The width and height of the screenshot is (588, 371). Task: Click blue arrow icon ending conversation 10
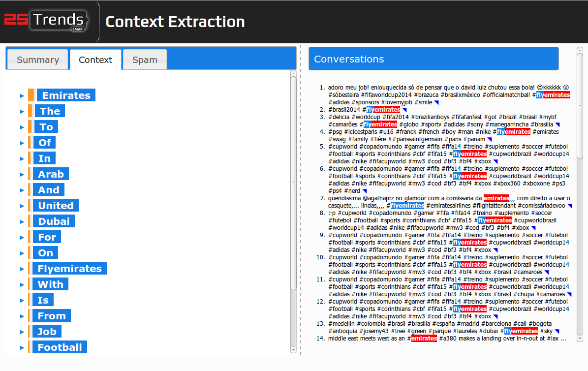[x=547, y=272]
